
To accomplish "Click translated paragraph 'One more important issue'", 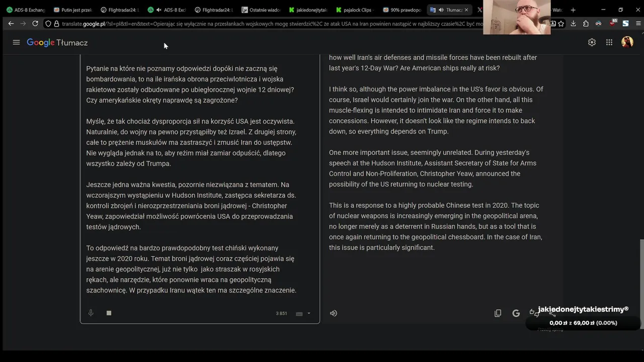I will (x=433, y=168).
